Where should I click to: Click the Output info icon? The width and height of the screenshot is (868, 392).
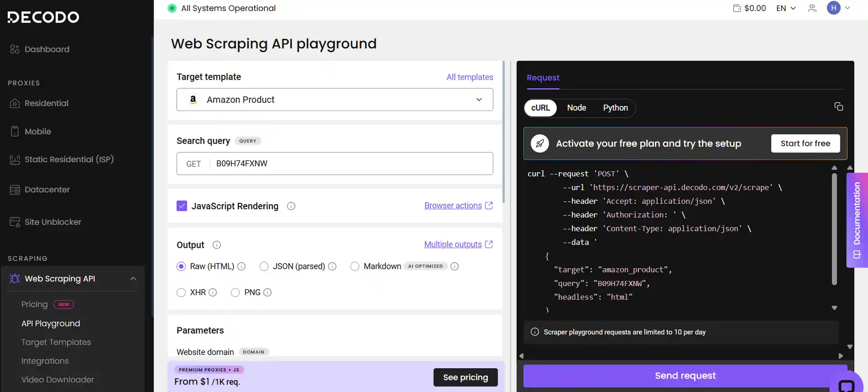(217, 245)
